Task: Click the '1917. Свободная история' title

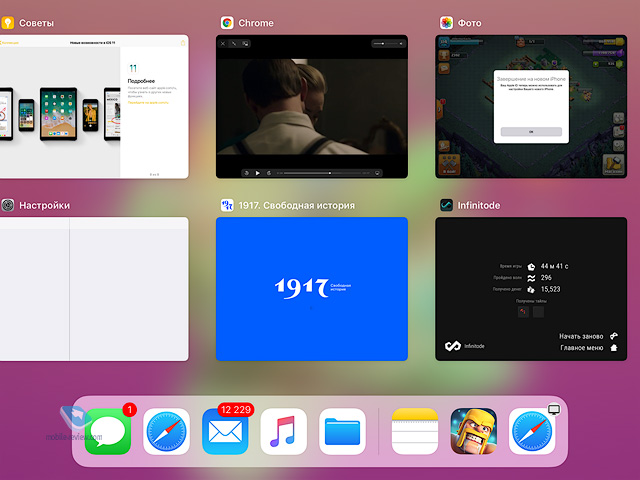Action: point(296,205)
